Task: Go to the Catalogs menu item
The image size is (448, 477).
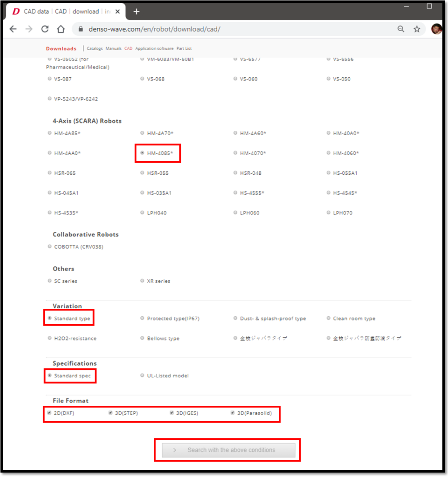Action: tap(95, 48)
